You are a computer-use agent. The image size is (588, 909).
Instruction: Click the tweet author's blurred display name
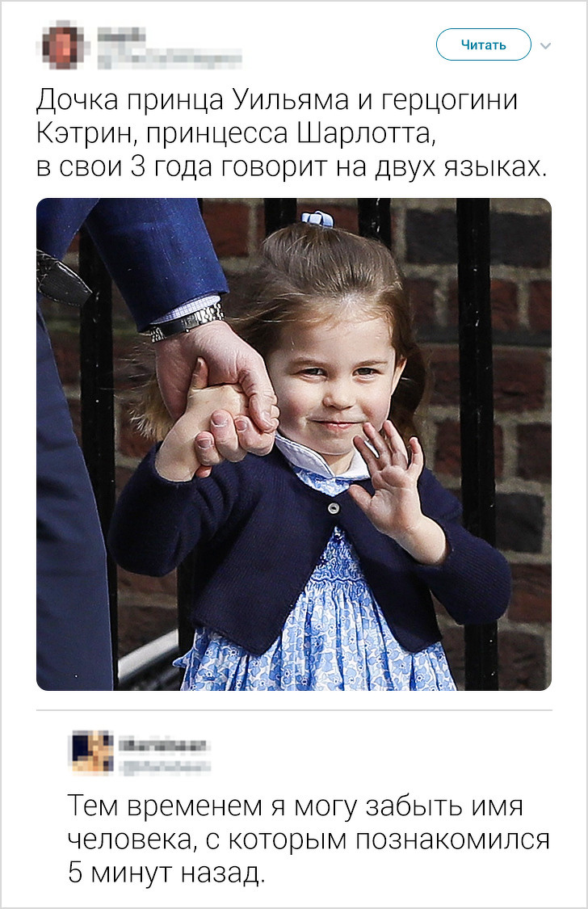coord(121,34)
